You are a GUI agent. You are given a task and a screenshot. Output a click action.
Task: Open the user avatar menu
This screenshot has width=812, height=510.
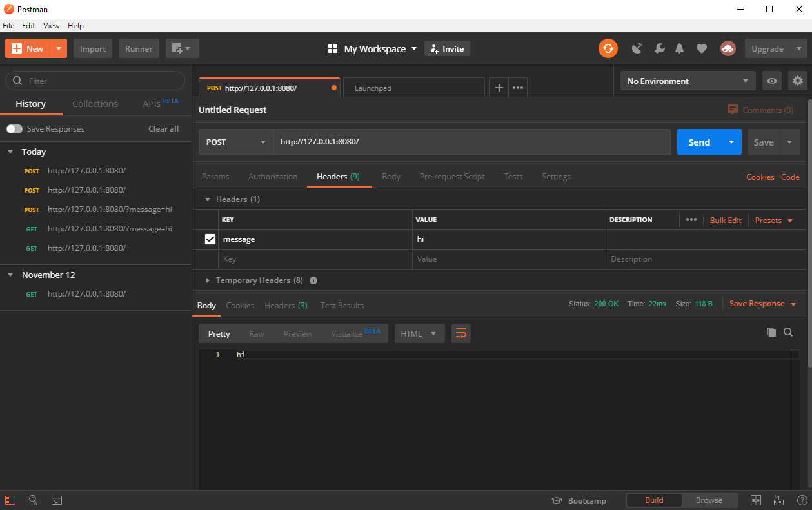(728, 48)
